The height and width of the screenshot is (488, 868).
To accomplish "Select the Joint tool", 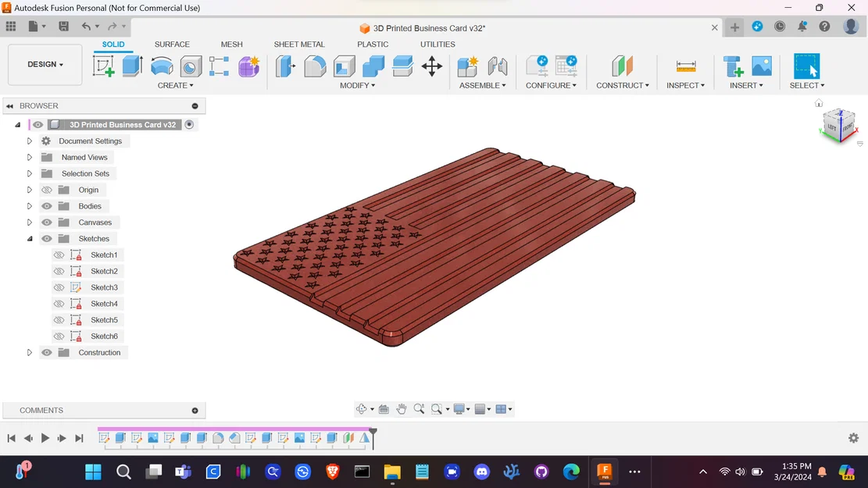I will pos(497,66).
